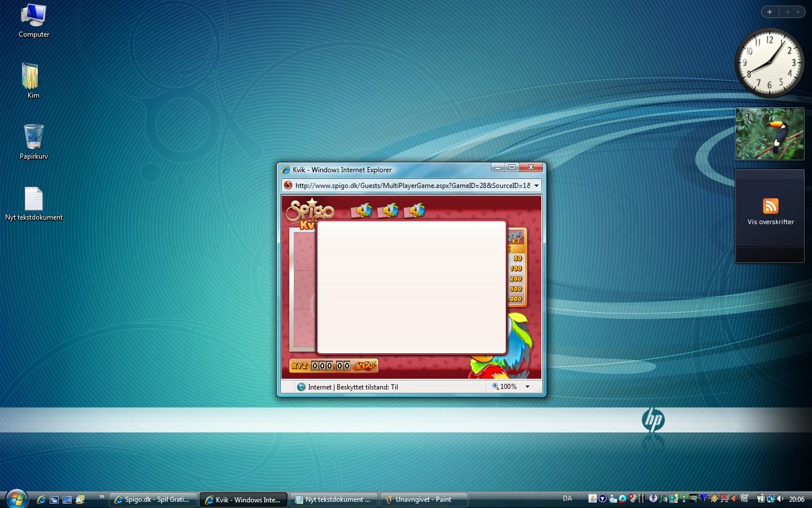Click the address bar URL field
The width and height of the screenshot is (812, 508).
tap(412, 185)
